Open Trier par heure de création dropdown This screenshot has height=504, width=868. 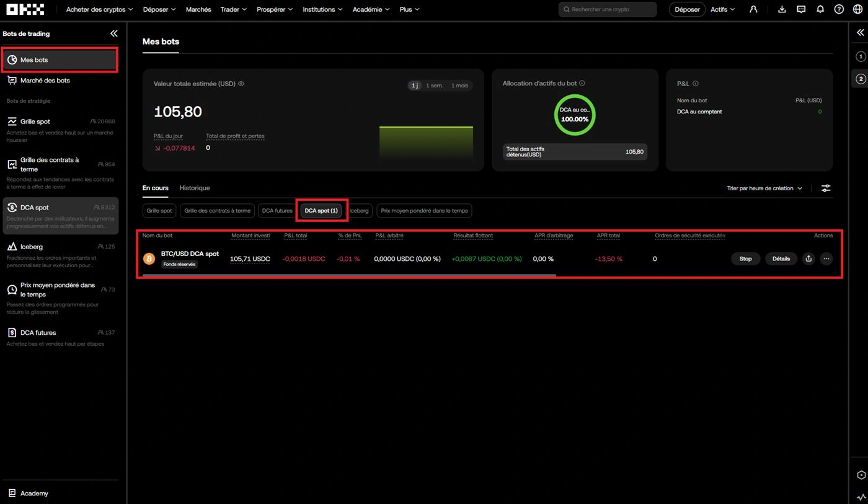tap(764, 188)
